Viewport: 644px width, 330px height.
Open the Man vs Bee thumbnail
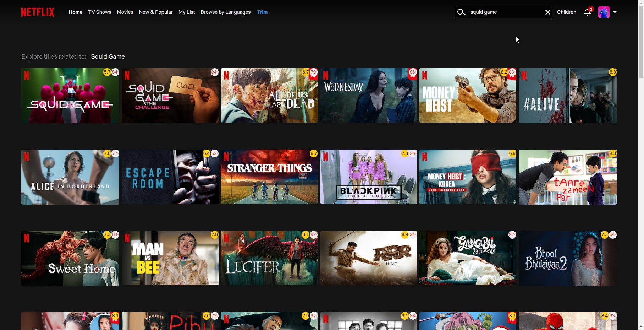(x=170, y=258)
